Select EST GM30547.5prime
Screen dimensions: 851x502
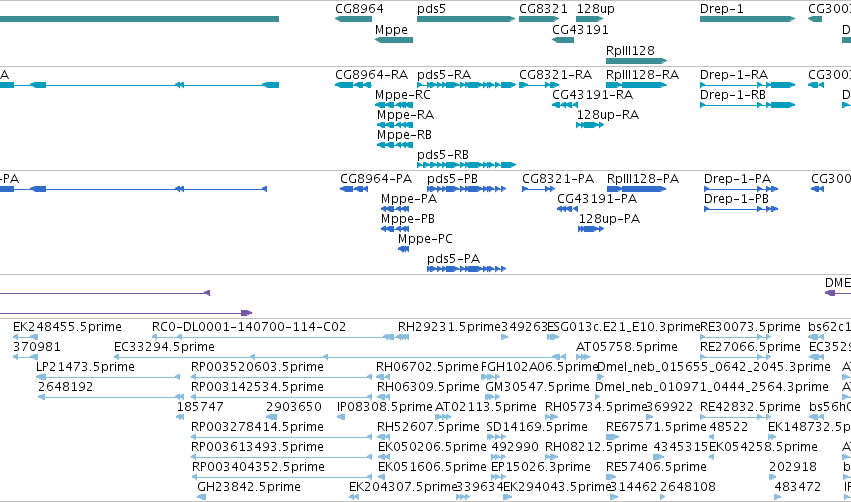click(x=537, y=387)
